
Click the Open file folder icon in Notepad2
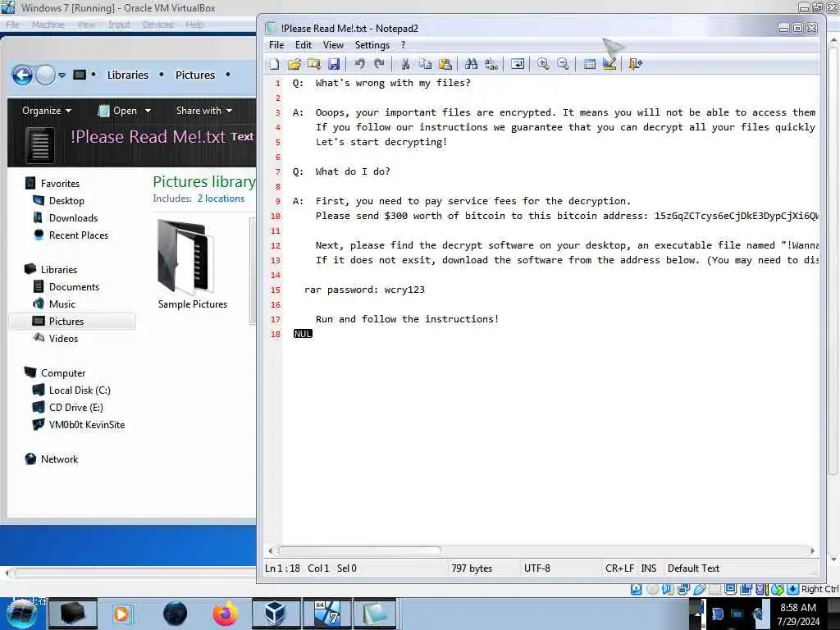[x=294, y=64]
